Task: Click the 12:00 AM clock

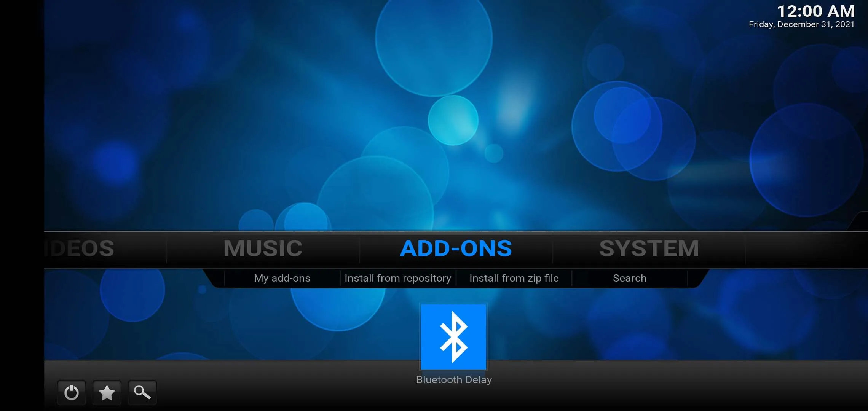Action: pos(816,11)
